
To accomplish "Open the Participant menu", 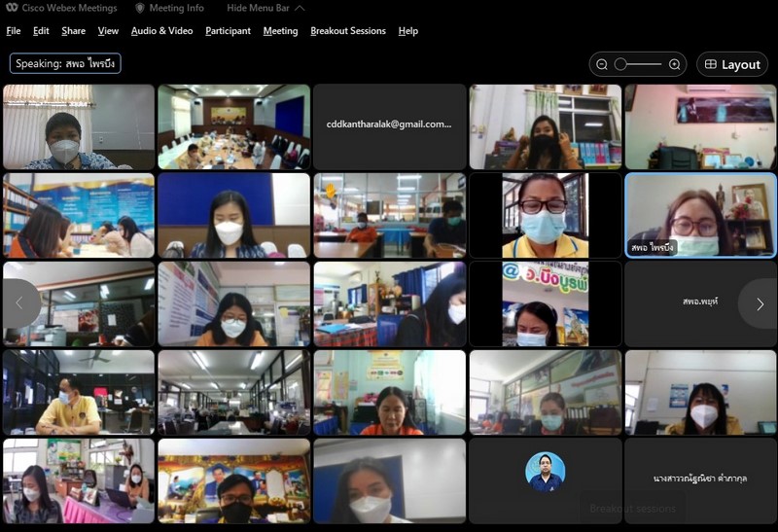I will 228,31.
